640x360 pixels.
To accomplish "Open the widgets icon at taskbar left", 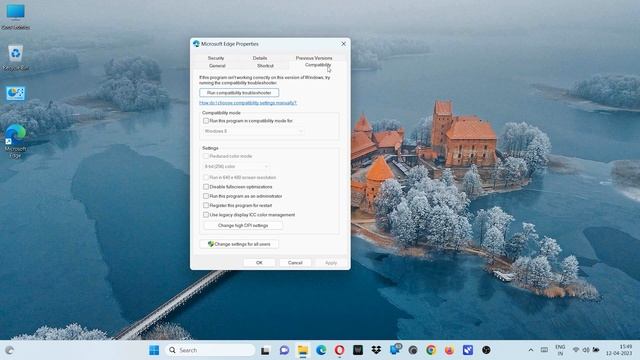I will (9, 350).
